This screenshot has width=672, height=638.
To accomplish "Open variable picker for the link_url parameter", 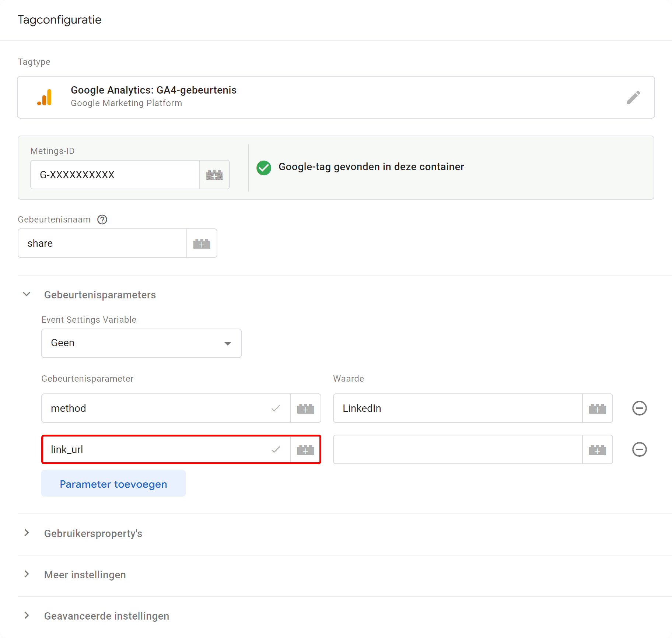I will coord(305,449).
